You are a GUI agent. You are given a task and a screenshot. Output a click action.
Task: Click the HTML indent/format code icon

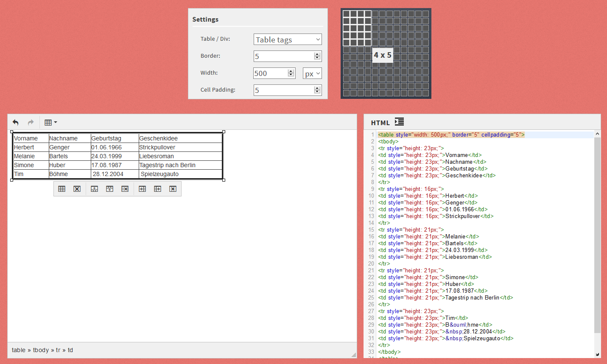pos(399,122)
